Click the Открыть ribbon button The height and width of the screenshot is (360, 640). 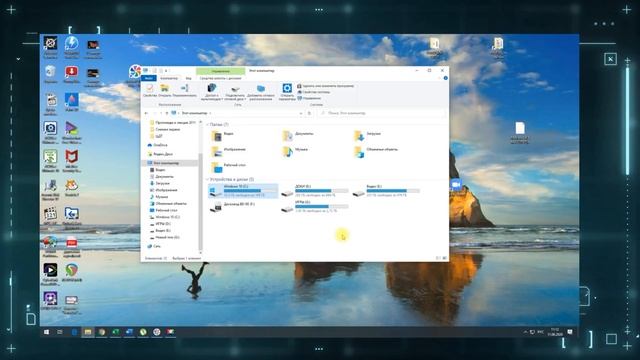click(x=164, y=91)
